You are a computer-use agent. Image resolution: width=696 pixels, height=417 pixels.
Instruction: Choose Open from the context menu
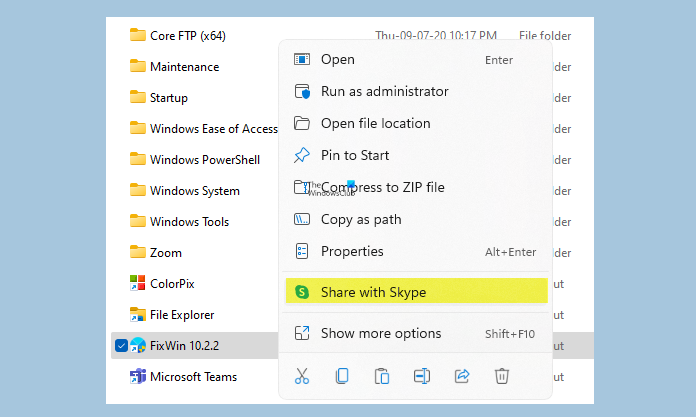(415, 59)
